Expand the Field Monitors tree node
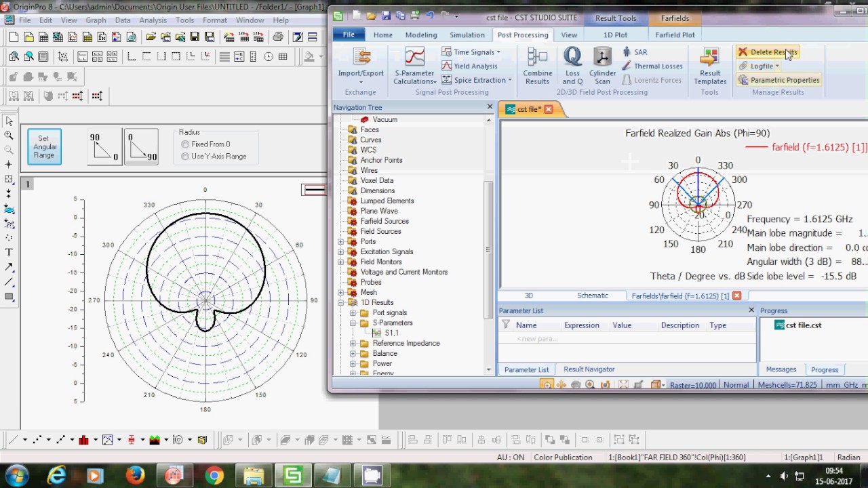Viewport: 868px width, 488px height. pyautogui.click(x=340, y=262)
